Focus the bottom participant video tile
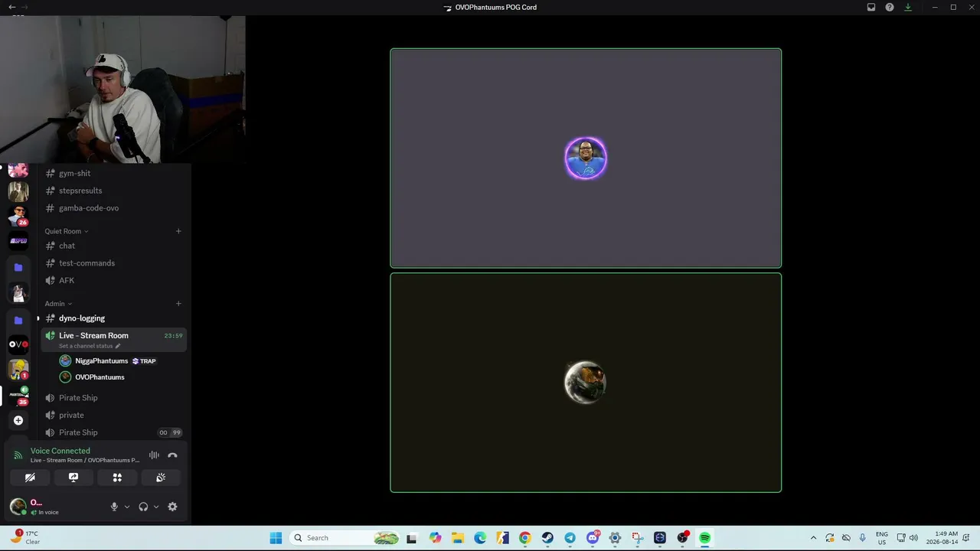The height and width of the screenshot is (551, 980). tap(586, 383)
